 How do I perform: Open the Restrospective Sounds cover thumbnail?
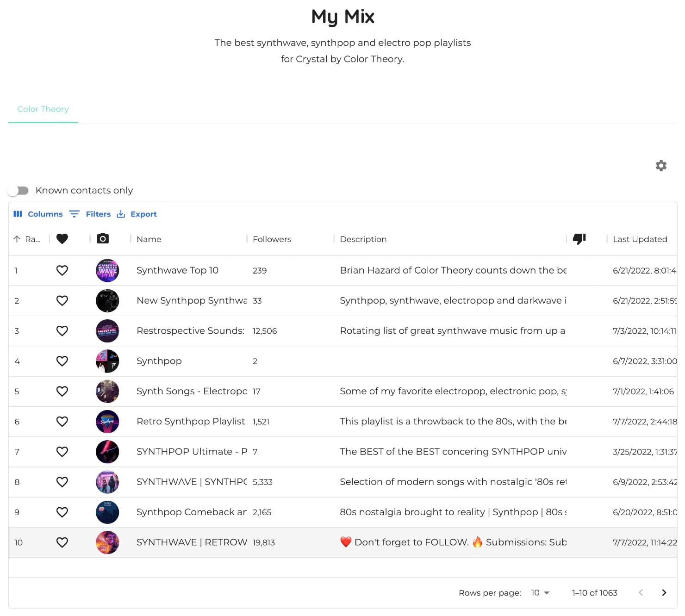107,331
